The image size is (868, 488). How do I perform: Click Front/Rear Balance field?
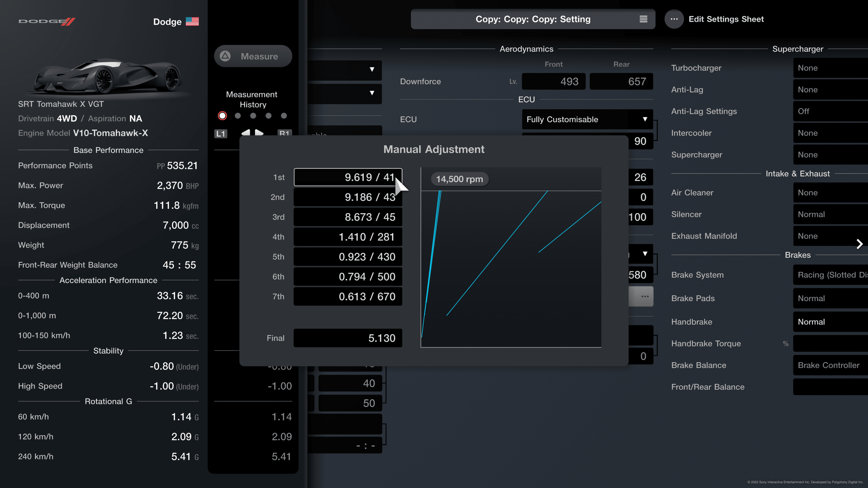point(831,387)
